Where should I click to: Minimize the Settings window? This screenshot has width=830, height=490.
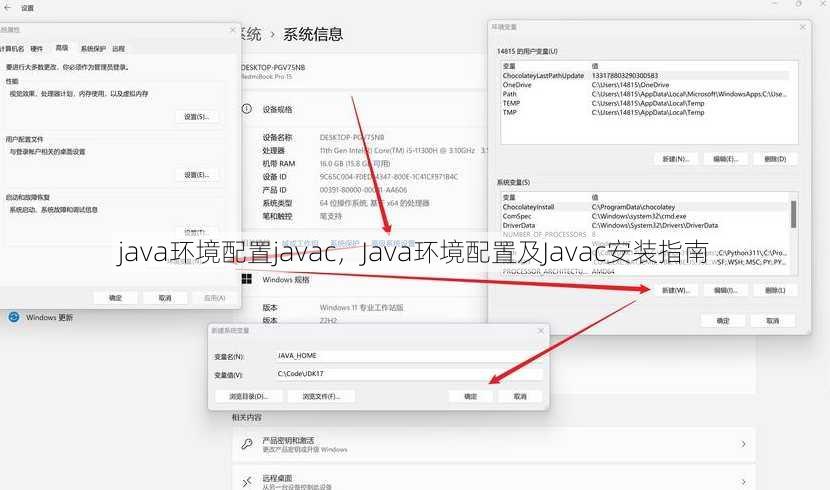[x=774, y=4]
